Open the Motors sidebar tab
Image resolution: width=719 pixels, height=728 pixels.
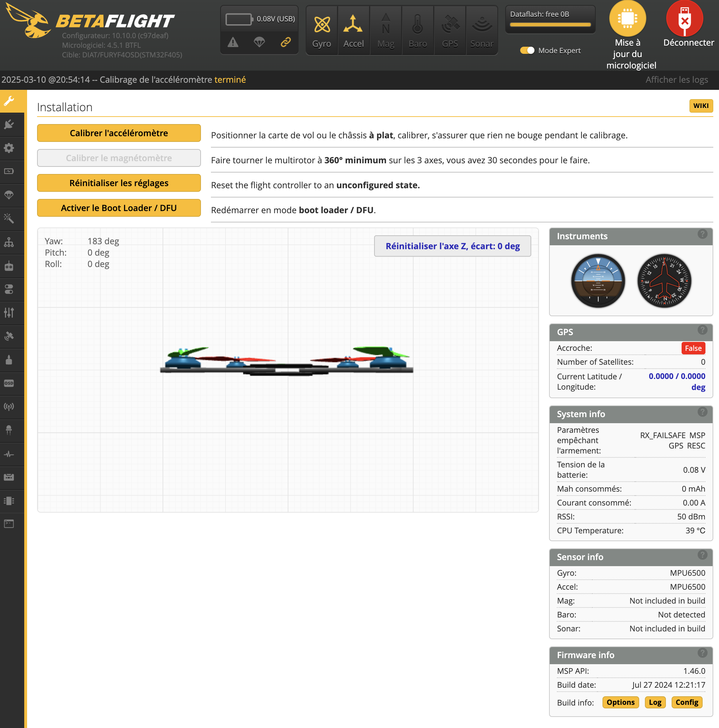tap(9, 359)
